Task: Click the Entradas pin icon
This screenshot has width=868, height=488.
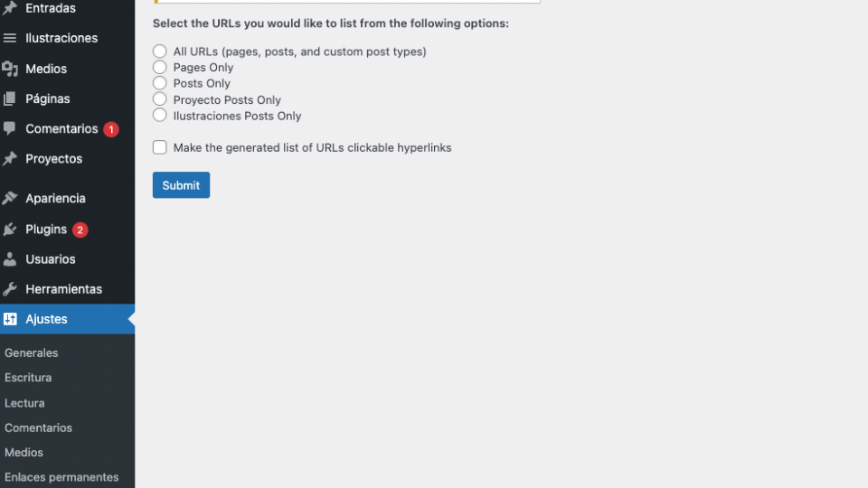Action: [9, 8]
